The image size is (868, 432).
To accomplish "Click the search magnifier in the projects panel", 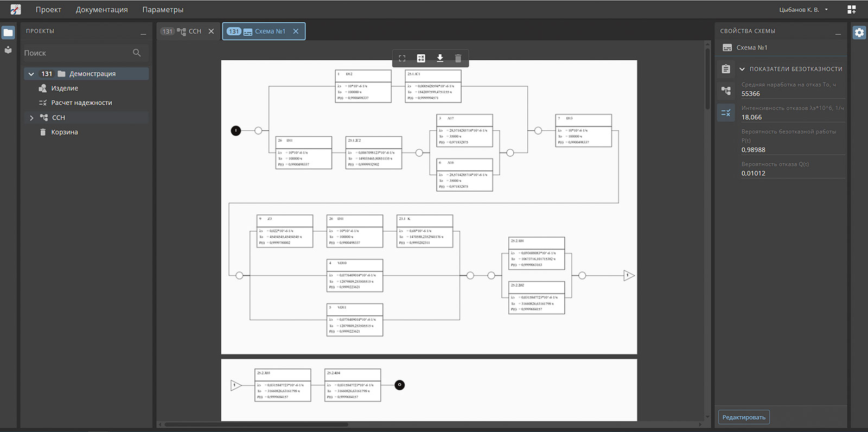I will click(137, 53).
